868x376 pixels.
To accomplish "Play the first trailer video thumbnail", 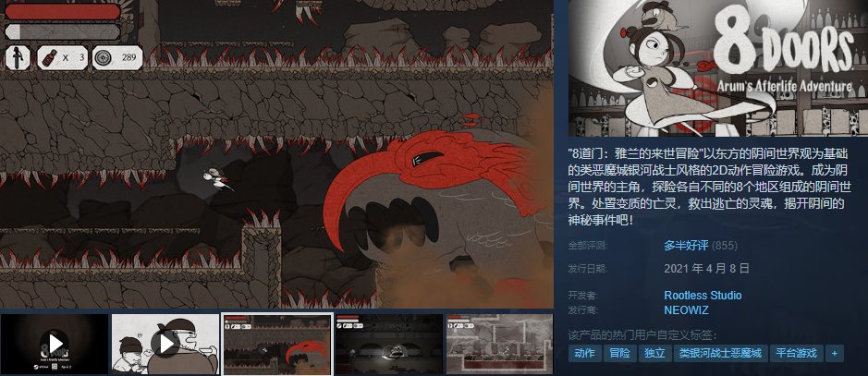I will (x=55, y=344).
